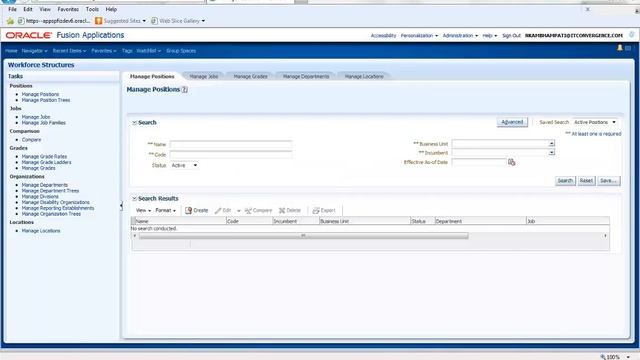
Task: Open the Saved Search dropdown
Action: [x=614, y=122]
